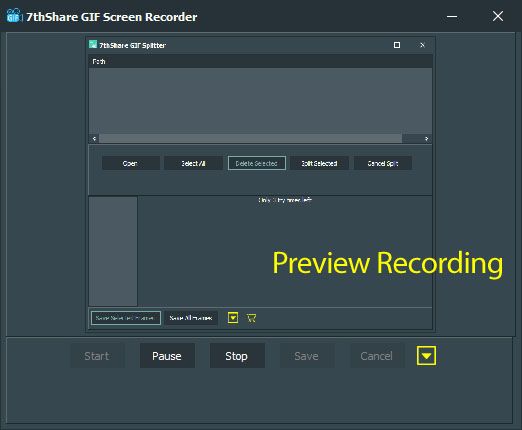
Task: Close the GIF Screen Recorder window
Action: coord(498,16)
